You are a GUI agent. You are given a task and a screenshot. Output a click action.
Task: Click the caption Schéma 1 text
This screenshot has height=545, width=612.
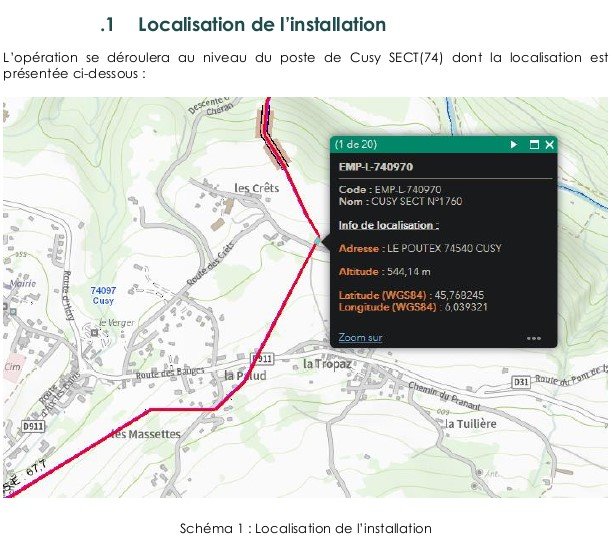[x=306, y=529]
